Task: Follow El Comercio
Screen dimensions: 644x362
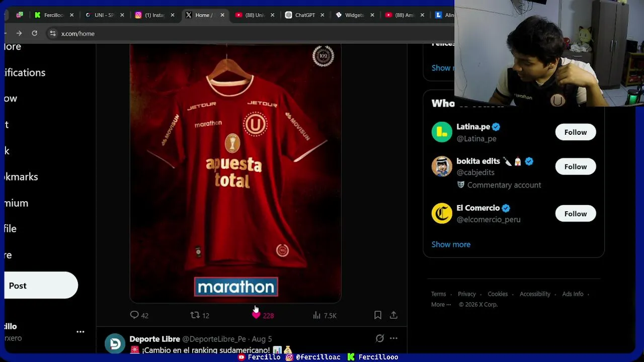Action: coord(576,214)
